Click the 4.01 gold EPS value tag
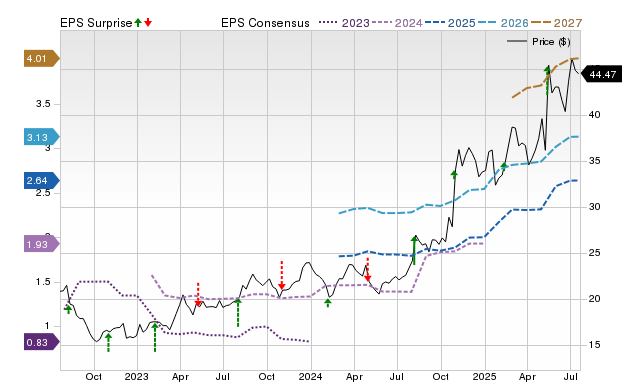Viewport: 640px width, 382px height. pos(41,59)
